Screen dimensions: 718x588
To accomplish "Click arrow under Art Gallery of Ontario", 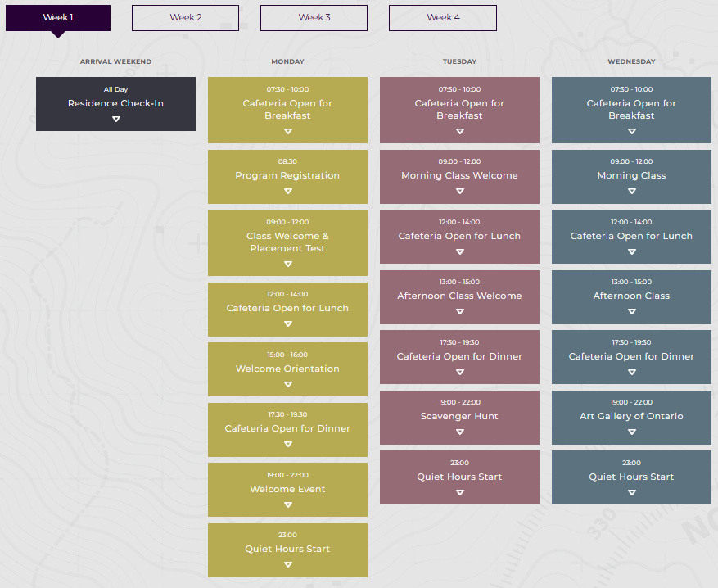I will click(631, 432).
